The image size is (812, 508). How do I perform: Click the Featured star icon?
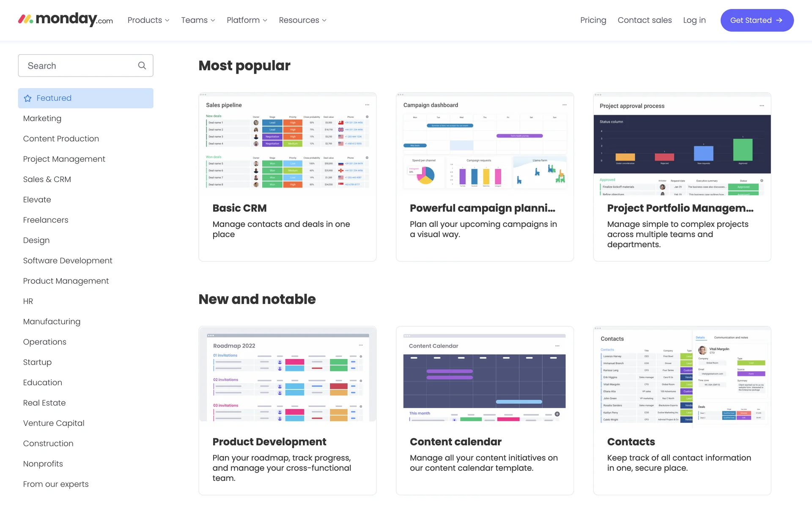[x=28, y=98]
